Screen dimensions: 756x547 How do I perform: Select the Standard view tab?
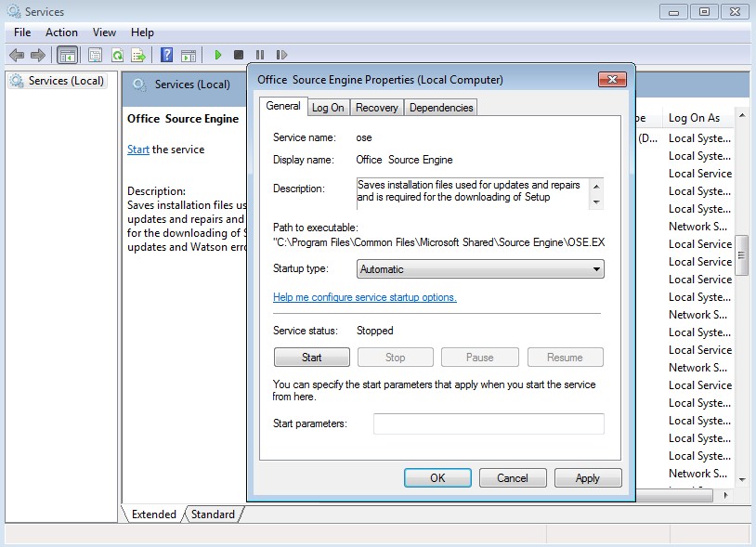click(x=213, y=514)
